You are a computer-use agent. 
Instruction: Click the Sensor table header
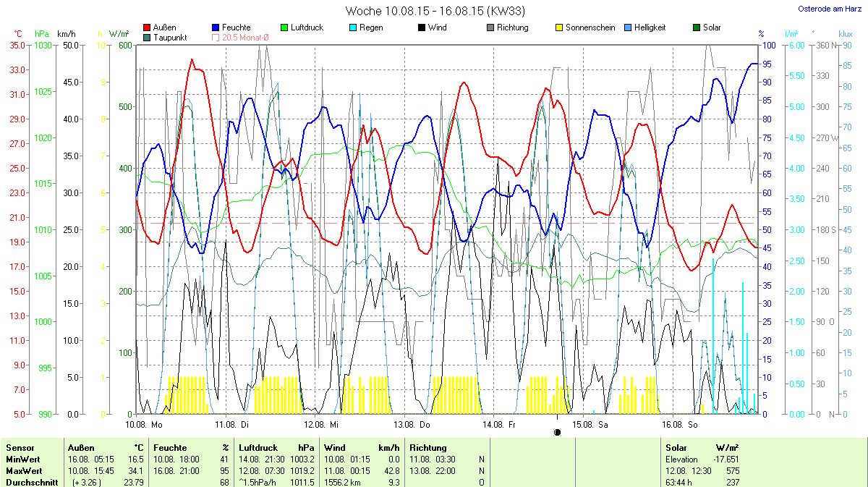pyautogui.click(x=20, y=448)
